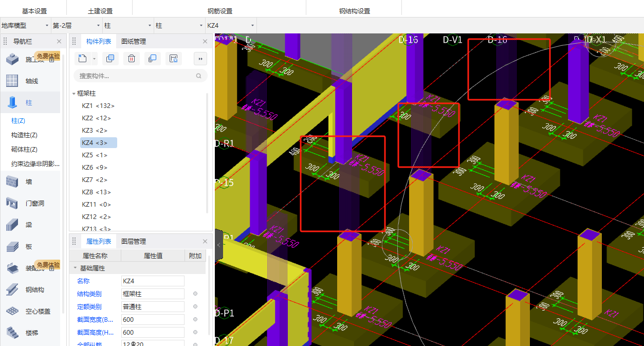Switch to the 构件列表 tab

point(99,41)
